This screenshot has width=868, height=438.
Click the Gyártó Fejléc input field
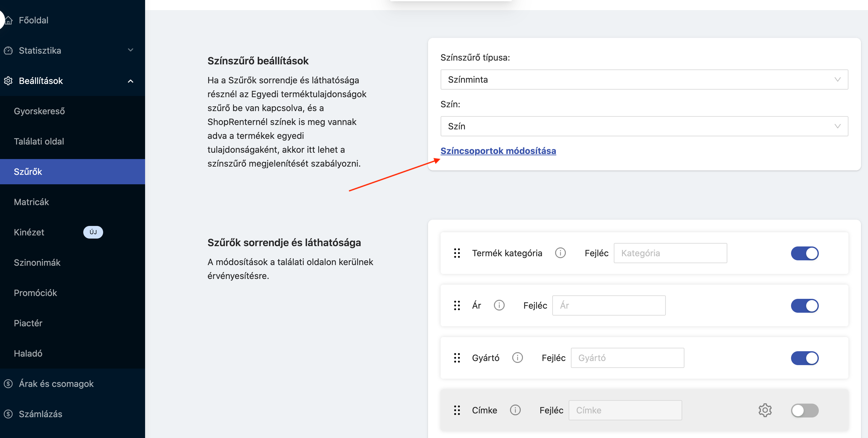pos(627,358)
